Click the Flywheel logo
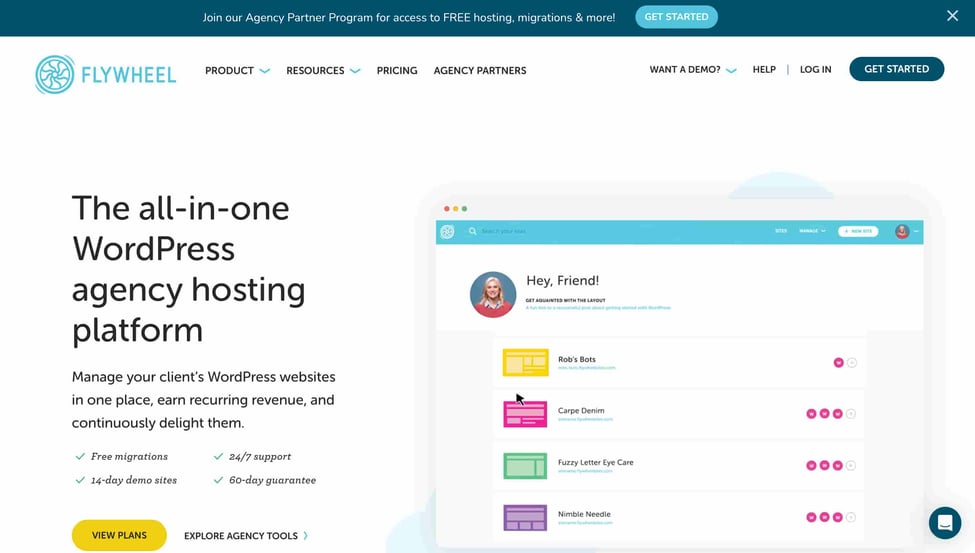The height and width of the screenshot is (553, 975). 106,75
